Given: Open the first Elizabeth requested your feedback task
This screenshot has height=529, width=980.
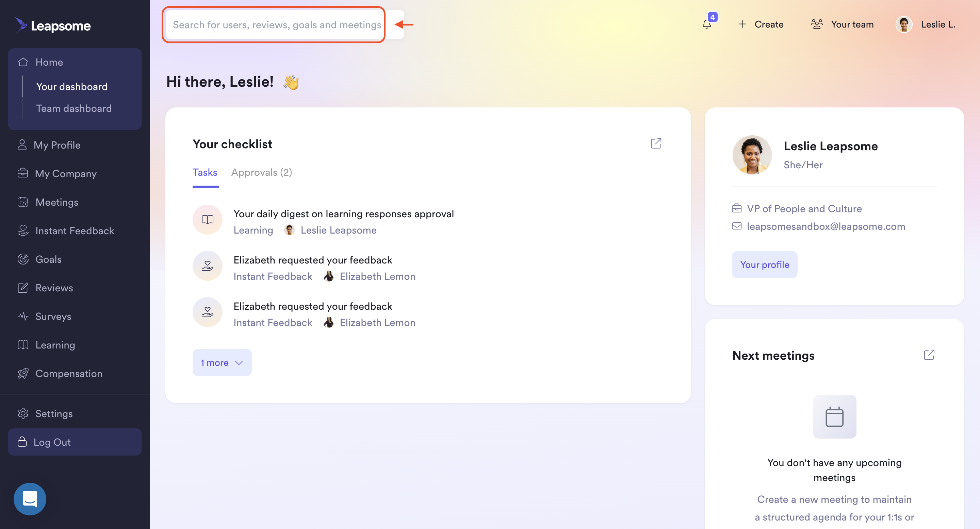Looking at the screenshot, I should click(x=313, y=260).
